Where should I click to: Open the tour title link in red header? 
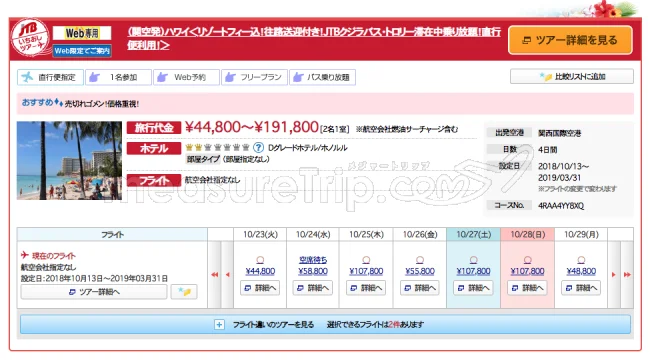[314, 38]
